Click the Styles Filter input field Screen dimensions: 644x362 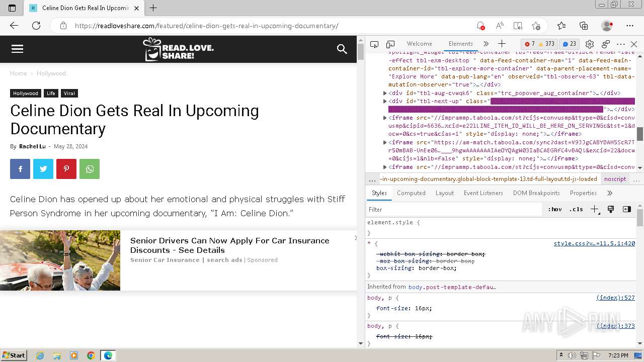pos(454,210)
